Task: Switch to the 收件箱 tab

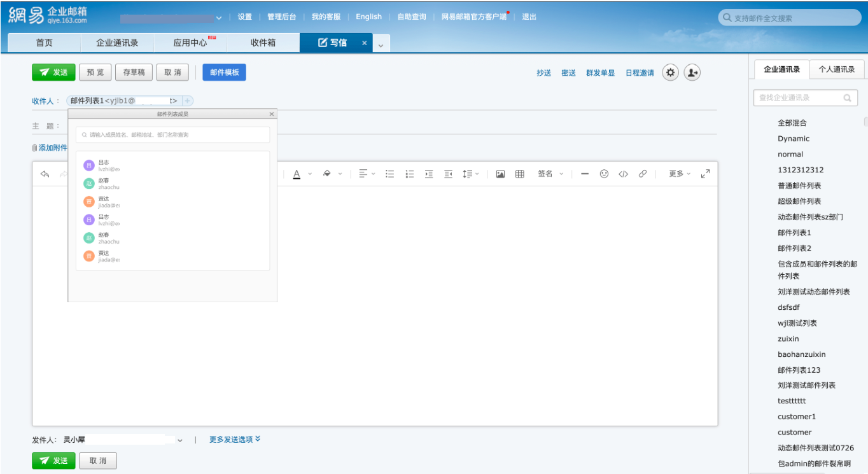Action: pyautogui.click(x=263, y=43)
